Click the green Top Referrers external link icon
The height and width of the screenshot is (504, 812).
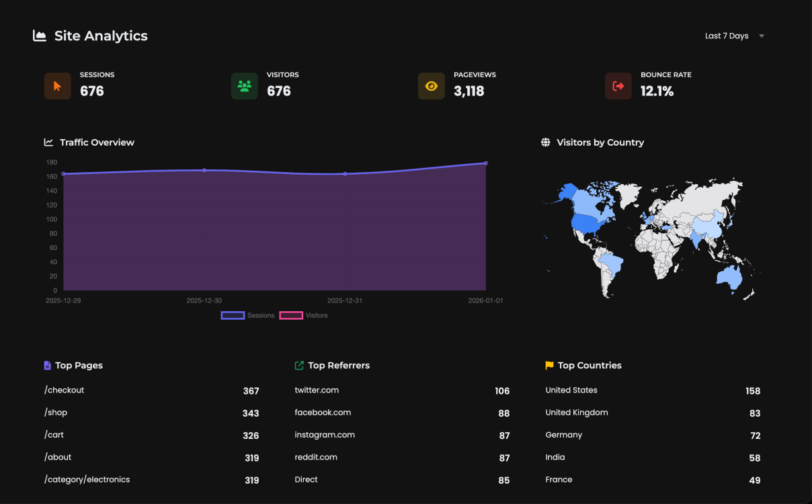click(x=299, y=366)
